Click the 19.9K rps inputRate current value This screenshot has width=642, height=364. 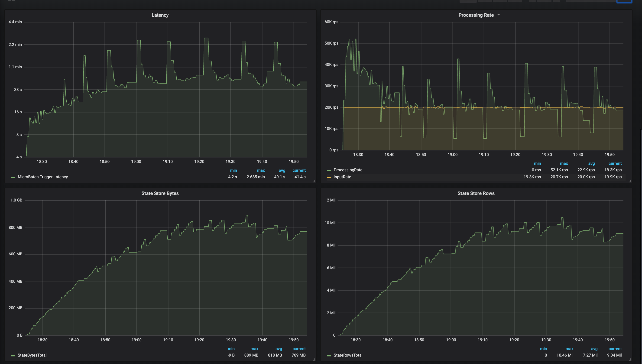613,177
